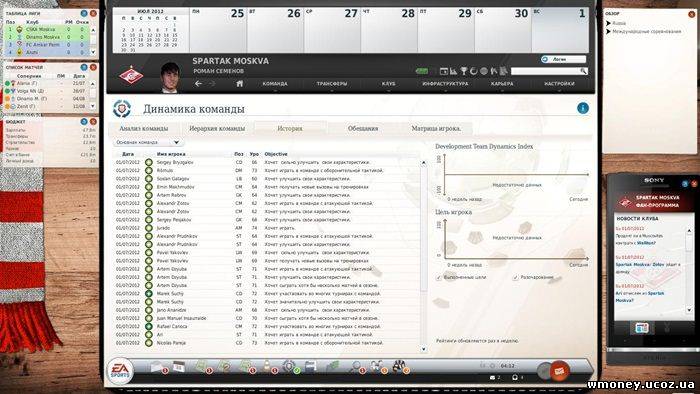Open КОМАНДА menu

[x=275, y=84]
